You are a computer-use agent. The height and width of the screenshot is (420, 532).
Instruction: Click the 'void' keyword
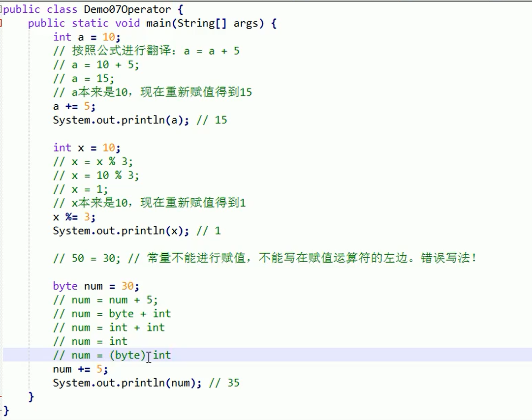pos(127,24)
